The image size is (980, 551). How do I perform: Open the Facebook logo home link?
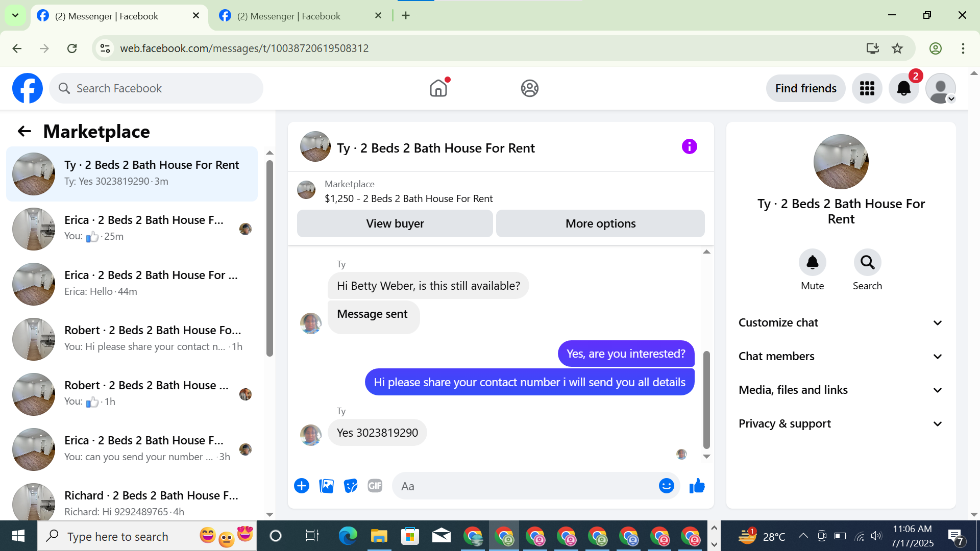click(x=28, y=88)
